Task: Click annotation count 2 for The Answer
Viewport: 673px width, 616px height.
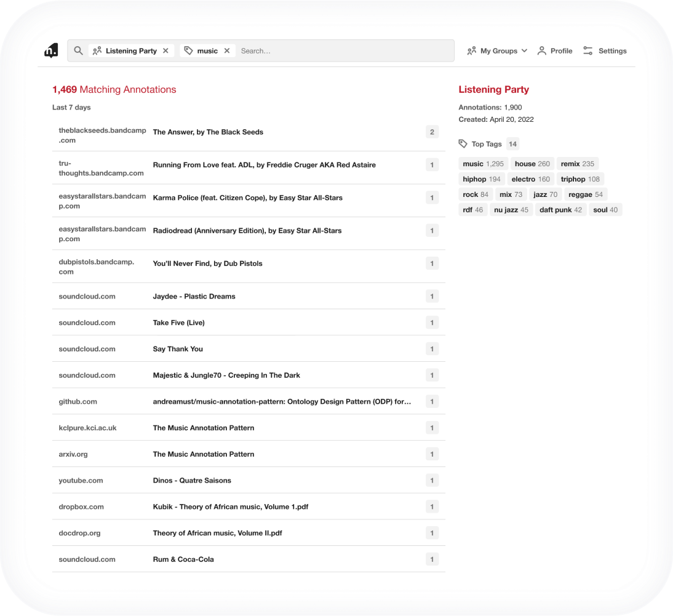Action: (432, 132)
